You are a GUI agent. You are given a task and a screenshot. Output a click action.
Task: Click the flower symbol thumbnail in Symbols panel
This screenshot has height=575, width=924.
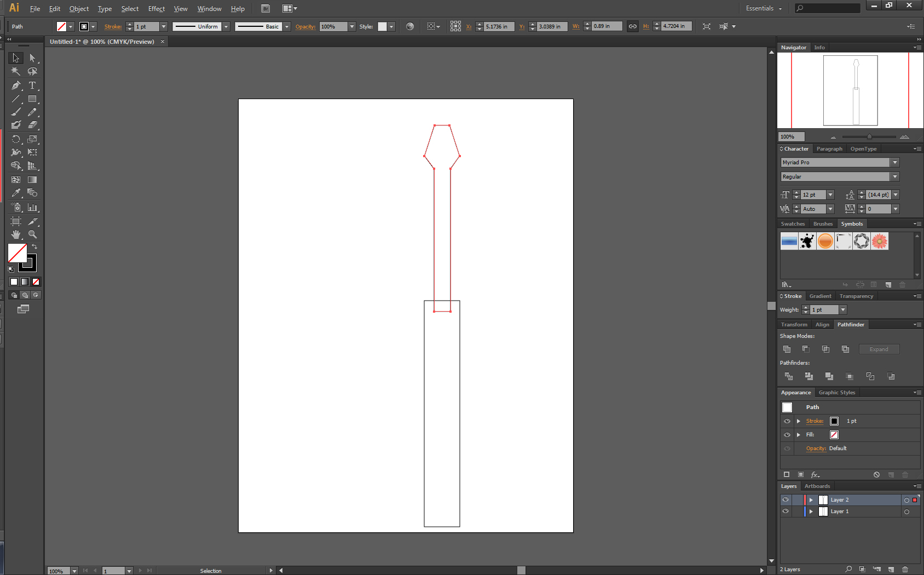tap(880, 241)
